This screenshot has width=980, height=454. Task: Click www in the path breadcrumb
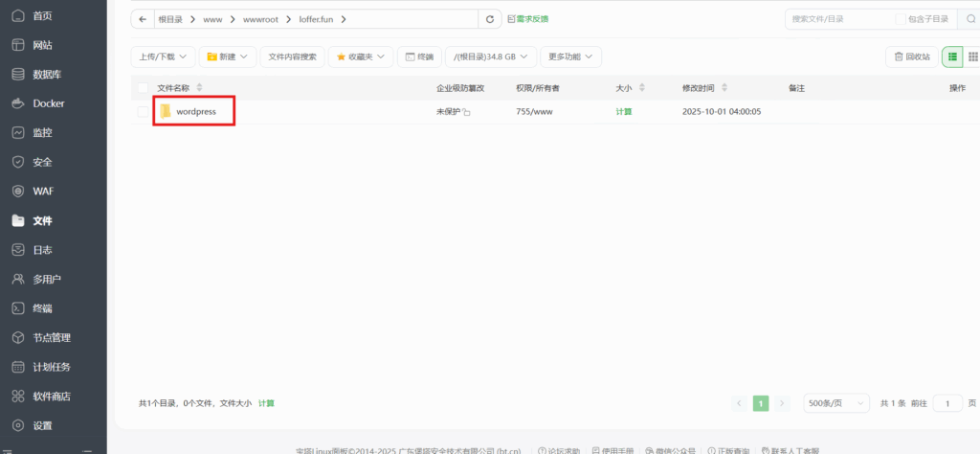212,19
